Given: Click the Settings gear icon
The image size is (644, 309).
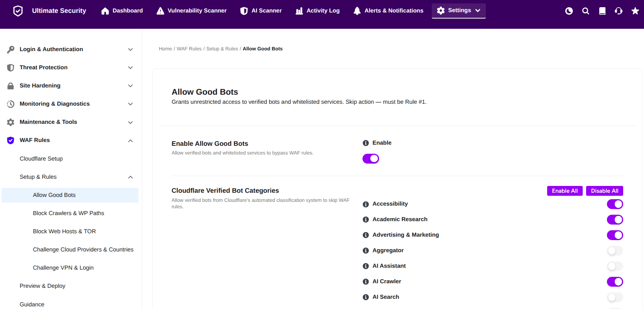Looking at the screenshot, I should [x=441, y=11].
